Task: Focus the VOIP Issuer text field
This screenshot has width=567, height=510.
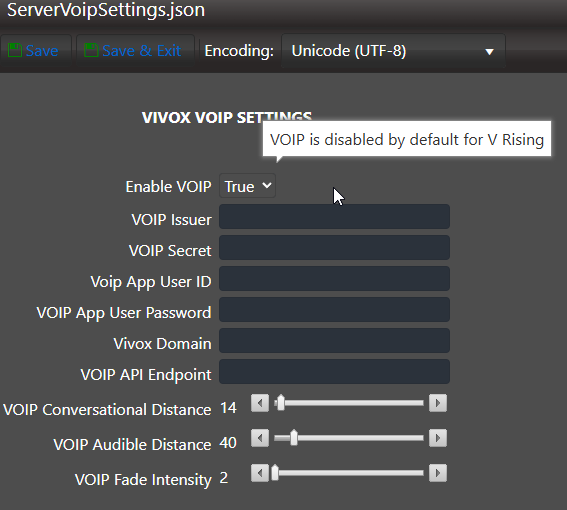Action: pyautogui.click(x=334, y=216)
